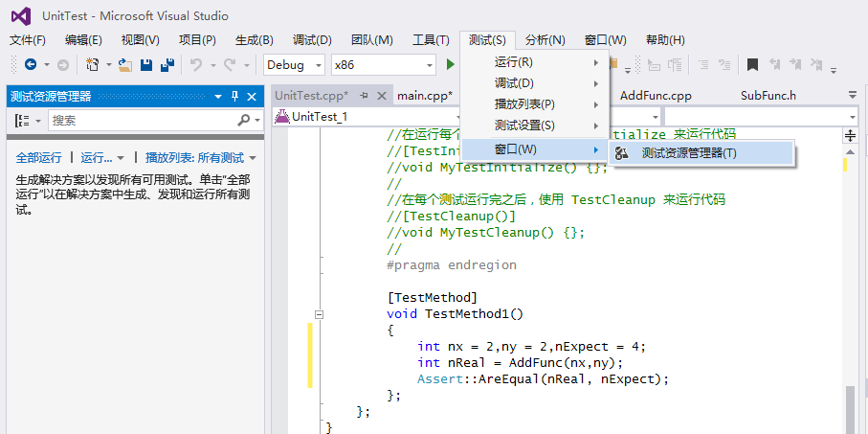This screenshot has height=434, width=868.
Task: Click the Save All icon
Action: coord(167,65)
